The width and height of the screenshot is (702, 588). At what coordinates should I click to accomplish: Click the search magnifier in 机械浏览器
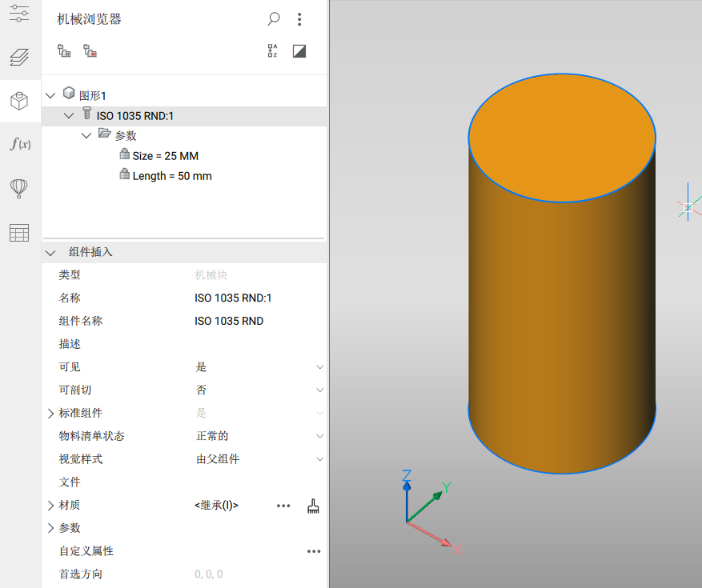pyautogui.click(x=274, y=19)
